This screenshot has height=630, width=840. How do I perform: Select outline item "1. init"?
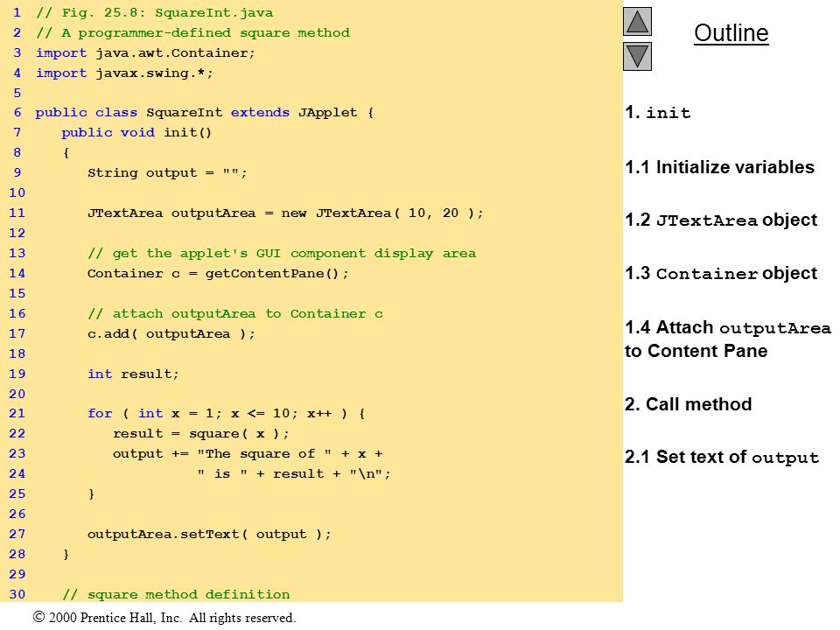click(x=658, y=113)
